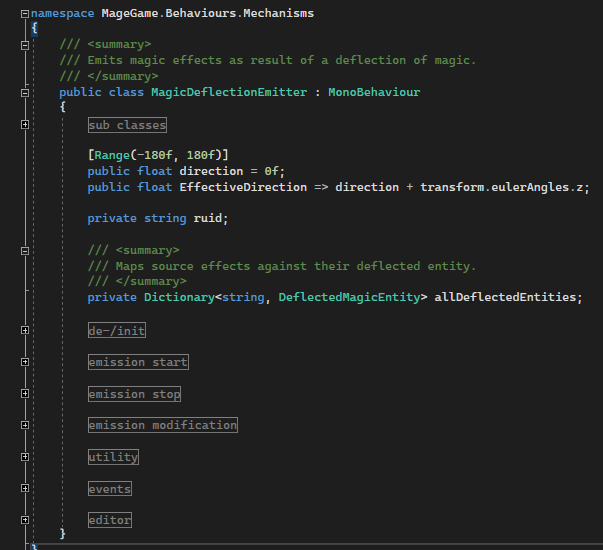The image size is (603, 550).
Task: Click the collapsed 'sub classes' label box
Action: pyautogui.click(x=126, y=125)
